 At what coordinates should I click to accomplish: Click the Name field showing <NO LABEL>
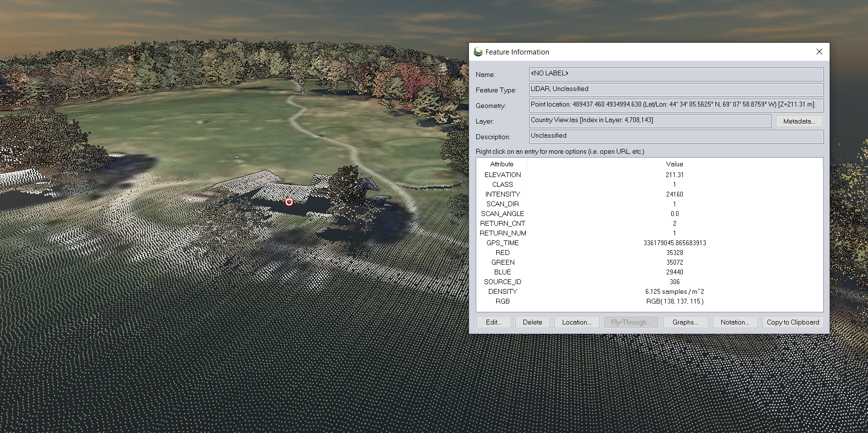(x=676, y=74)
